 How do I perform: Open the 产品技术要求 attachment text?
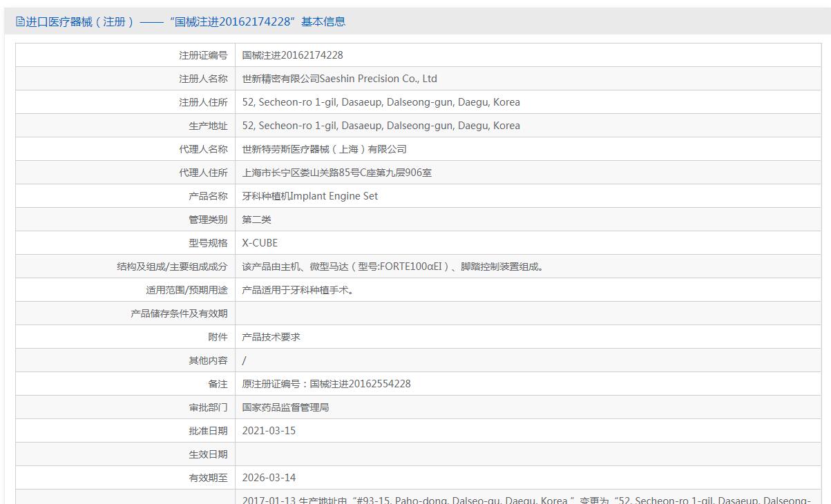pos(271,337)
